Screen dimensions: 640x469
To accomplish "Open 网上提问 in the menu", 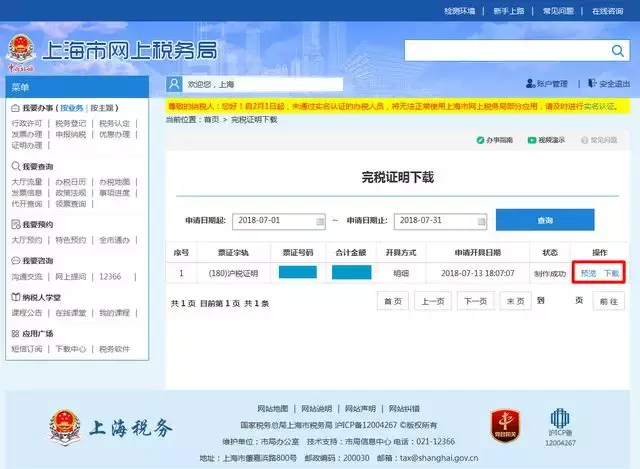I will click(x=71, y=276).
